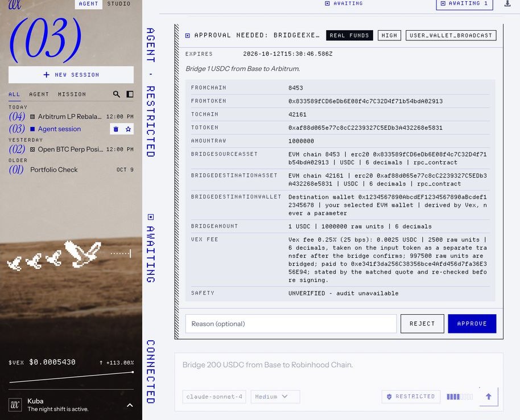Click the TOCHAIN value 42161

click(x=298, y=114)
